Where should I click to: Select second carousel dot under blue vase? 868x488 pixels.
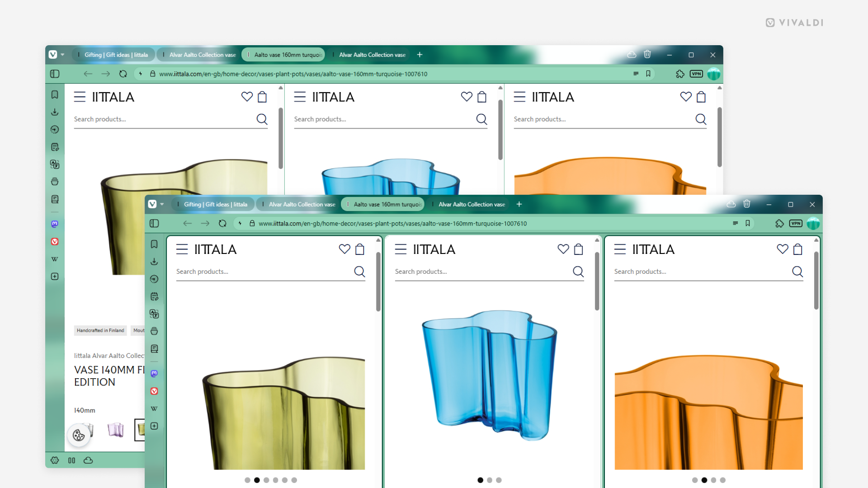point(490,480)
